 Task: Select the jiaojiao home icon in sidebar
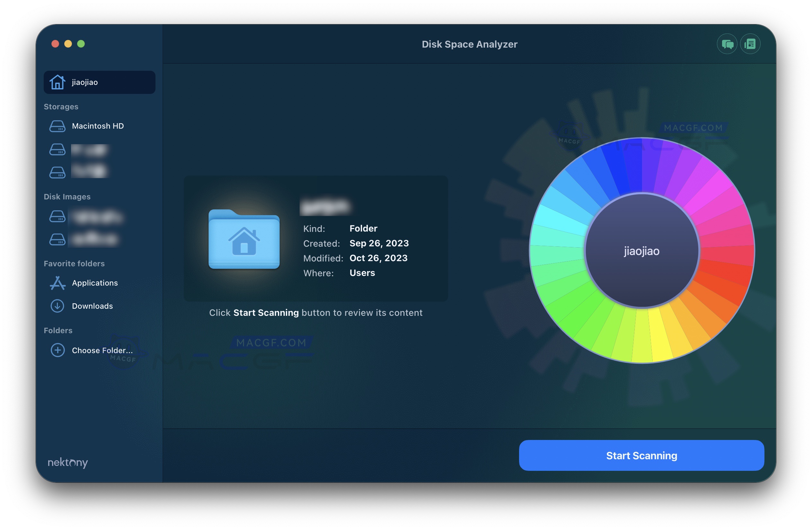(x=58, y=82)
